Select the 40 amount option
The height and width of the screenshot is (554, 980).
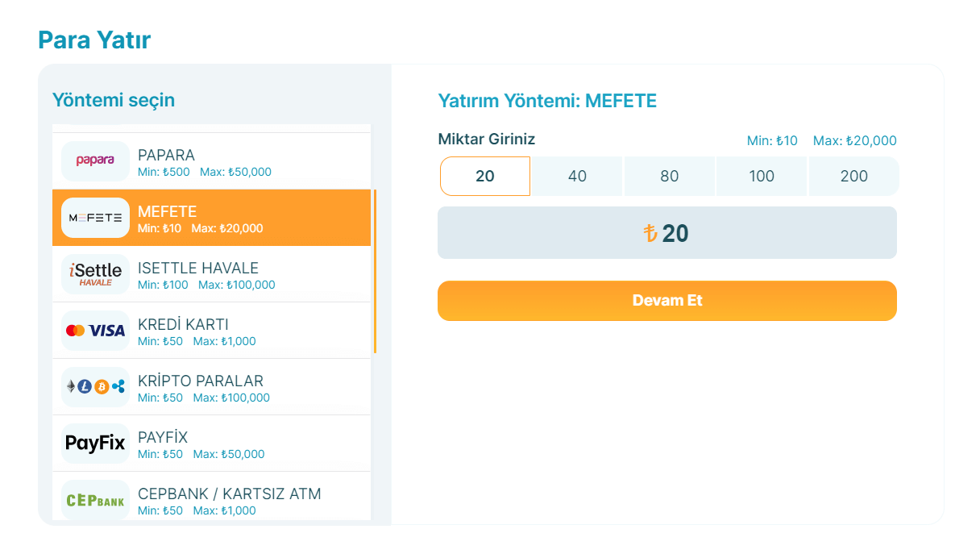click(x=577, y=176)
